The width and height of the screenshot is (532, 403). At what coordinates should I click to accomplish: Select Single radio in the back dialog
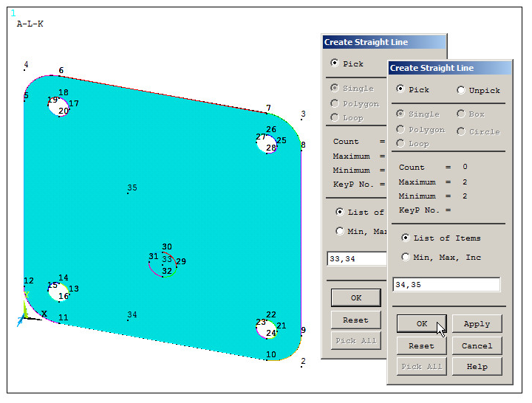pyautogui.click(x=335, y=88)
